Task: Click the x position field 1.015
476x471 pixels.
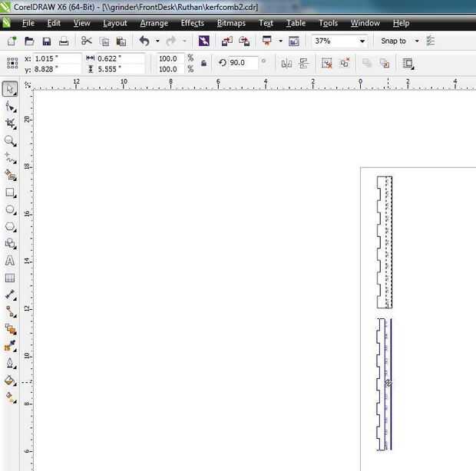Action: 57,58
